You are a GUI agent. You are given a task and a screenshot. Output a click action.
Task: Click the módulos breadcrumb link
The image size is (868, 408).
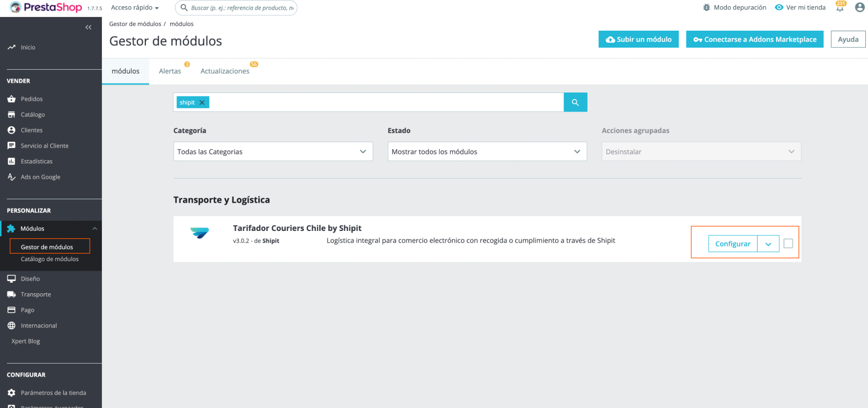(x=181, y=24)
